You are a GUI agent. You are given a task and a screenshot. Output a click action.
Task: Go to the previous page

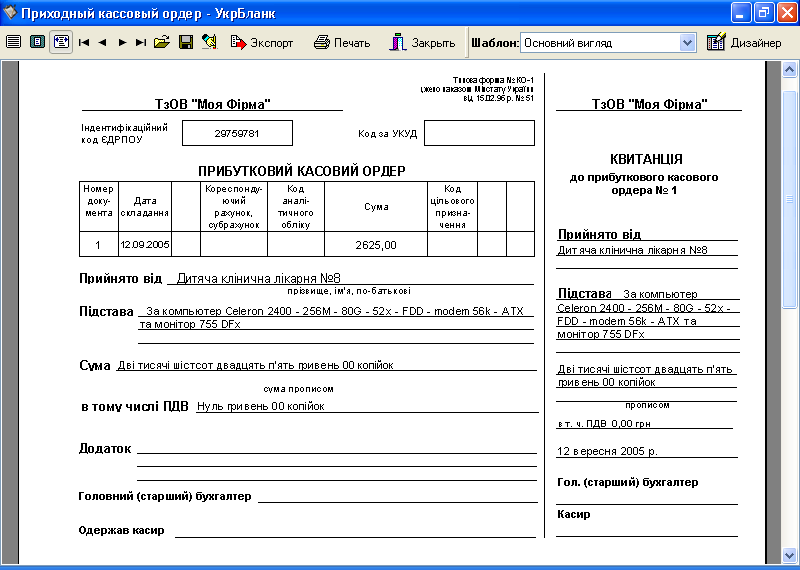point(102,43)
